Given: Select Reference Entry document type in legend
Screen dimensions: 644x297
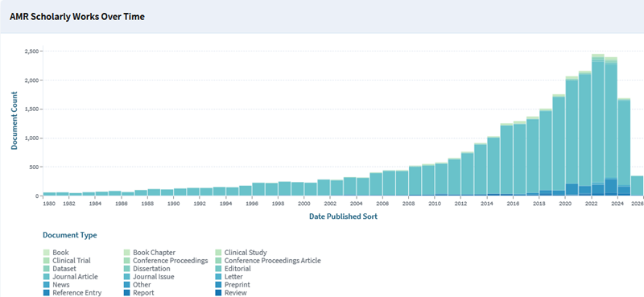Looking at the screenshot, I should (72, 293).
